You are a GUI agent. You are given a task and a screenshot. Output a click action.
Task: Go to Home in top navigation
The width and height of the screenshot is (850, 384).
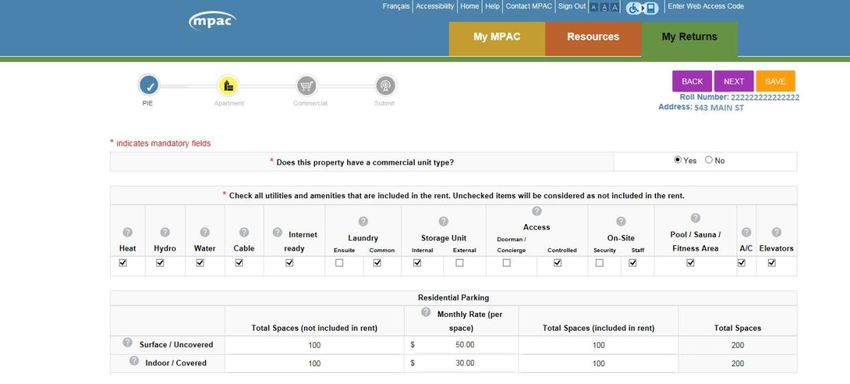coord(469,7)
